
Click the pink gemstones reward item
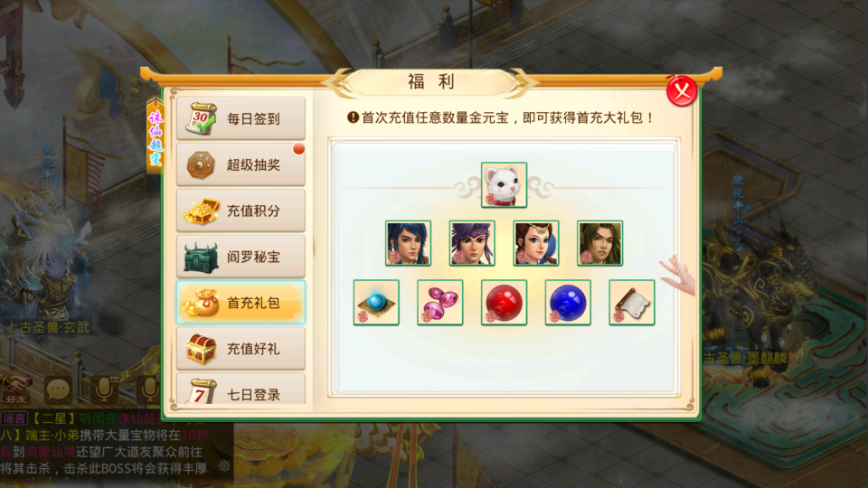440,302
